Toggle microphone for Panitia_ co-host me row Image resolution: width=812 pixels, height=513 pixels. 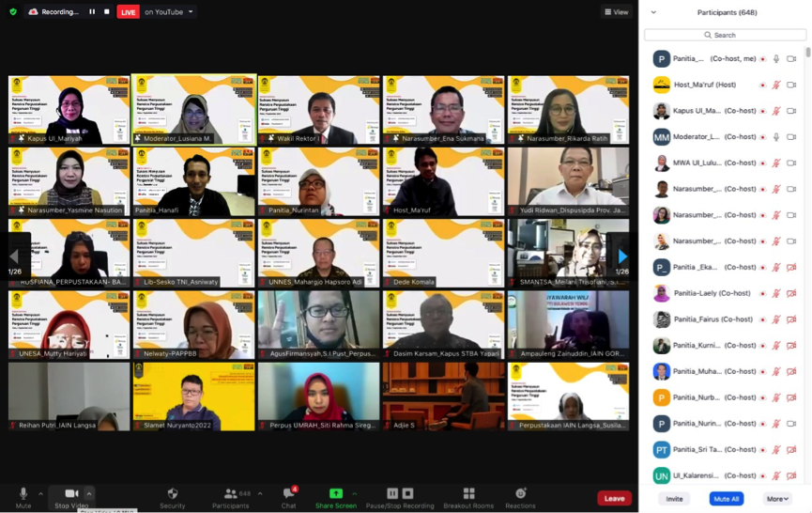pyautogui.click(x=776, y=59)
